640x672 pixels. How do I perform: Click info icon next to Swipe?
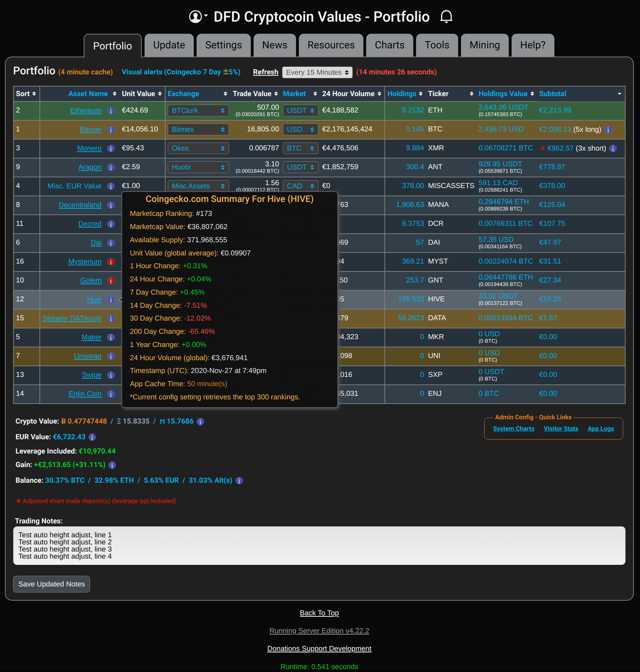click(111, 375)
